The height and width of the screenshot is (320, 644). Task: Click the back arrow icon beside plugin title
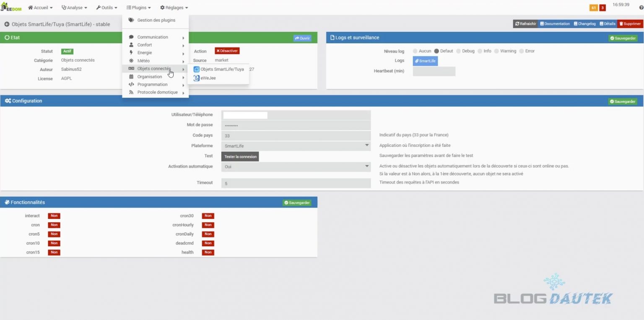pos(7,24)
